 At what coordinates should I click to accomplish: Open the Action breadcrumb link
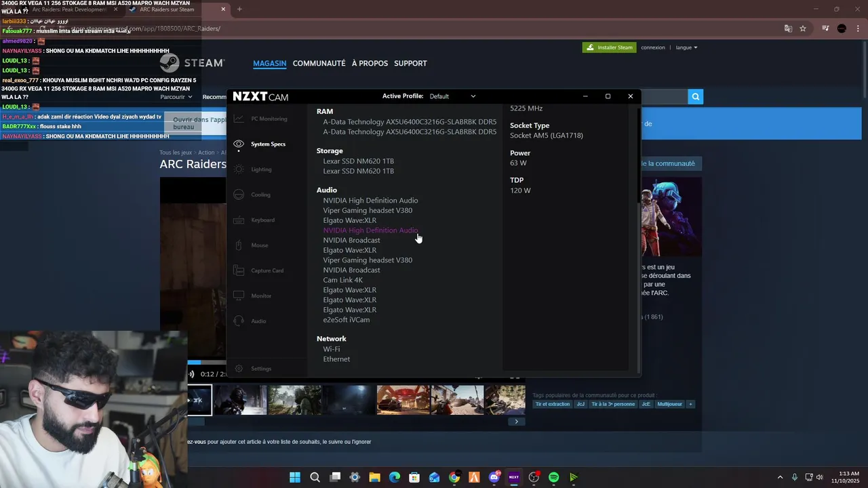pos(206,152)
